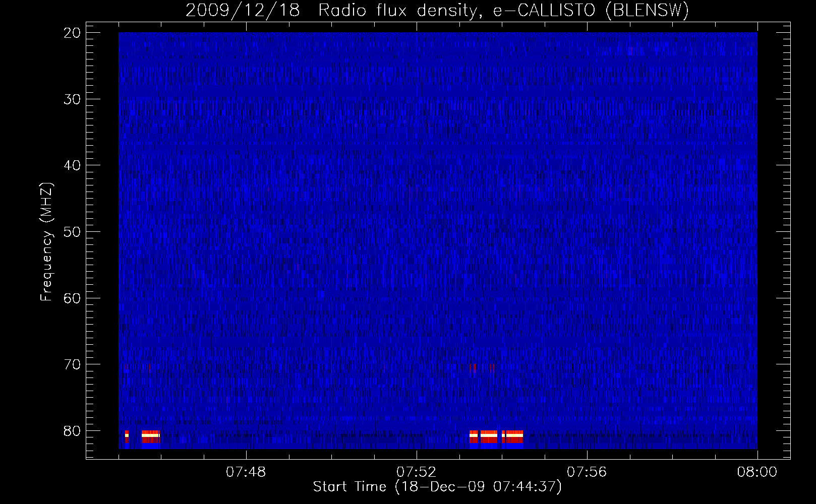This screenshot has width=816, height=504.
Task: Click the 07:48 time tick label
Action: [x=246, y=472]
